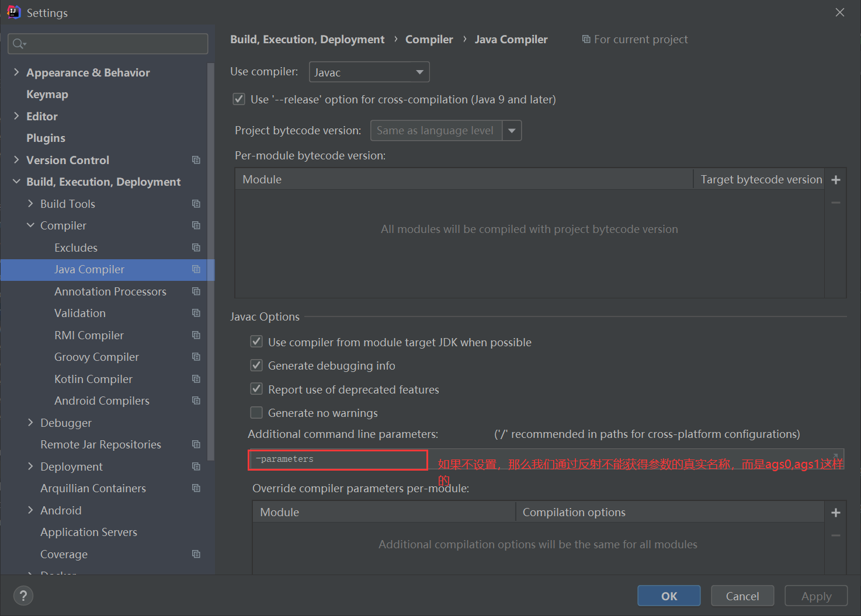The height and width of the screenshot is (616, 861).
Task: Click the settings tree scrollbar
Action: coord(210,263)
